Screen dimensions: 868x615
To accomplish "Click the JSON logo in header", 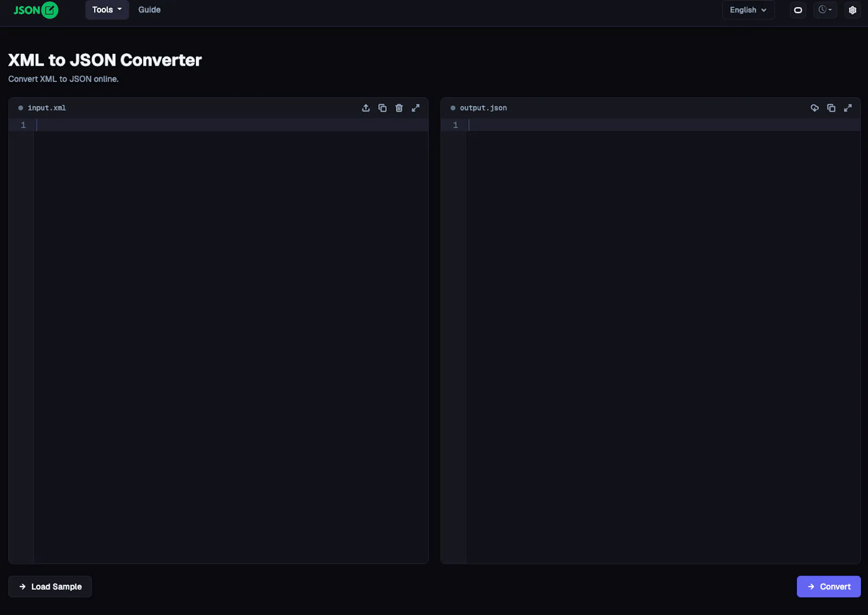I will point(36,10).
